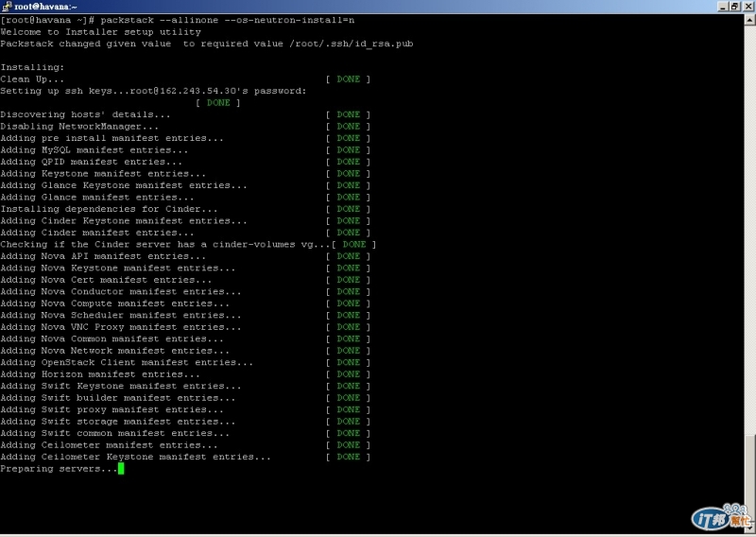
Task: Click 'Checking if the Cinder server' line
Action: (x=164, y=245)
